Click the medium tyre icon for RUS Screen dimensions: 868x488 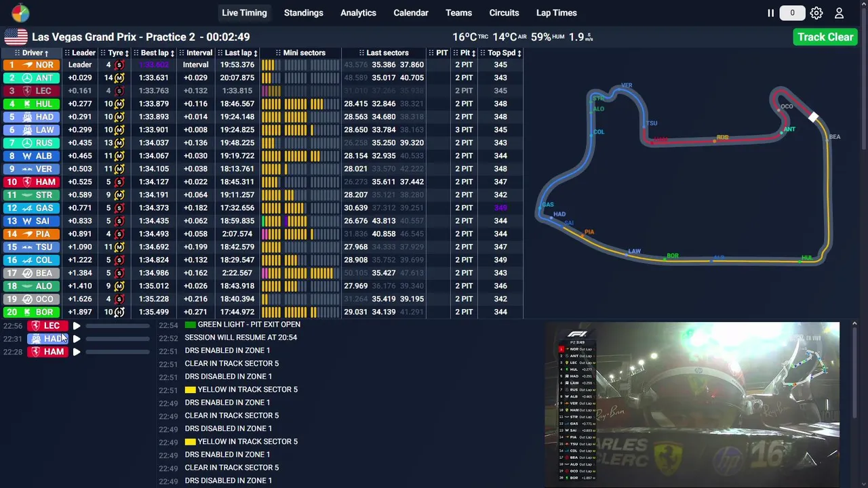tap(119, 143)
